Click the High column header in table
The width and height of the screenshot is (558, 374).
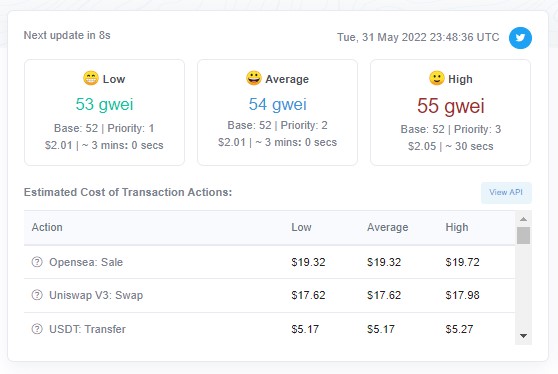pyautogui.click(x=457, y=227)
